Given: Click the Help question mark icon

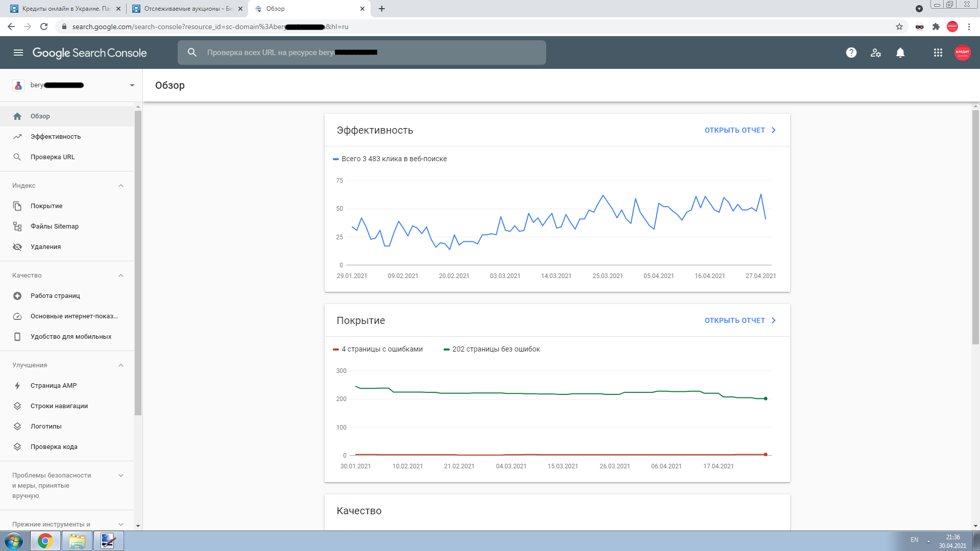Looking at the screenshot, I should (851, 53).
